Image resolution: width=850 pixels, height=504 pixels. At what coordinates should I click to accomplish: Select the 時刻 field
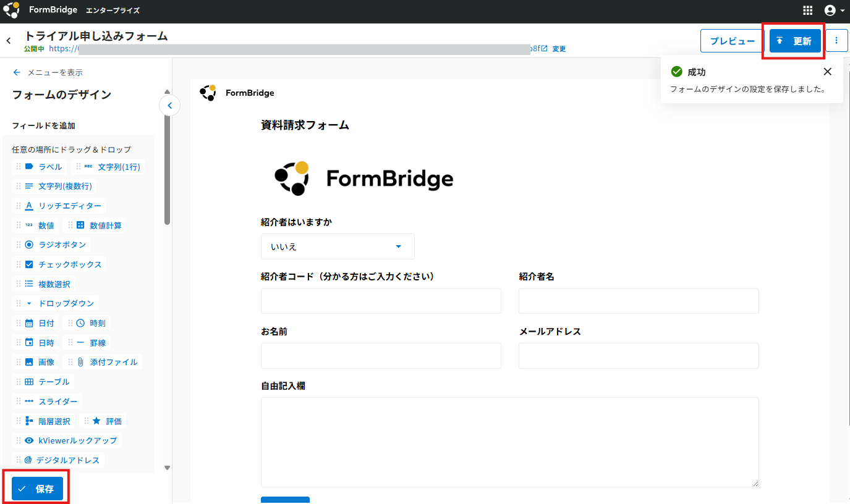pos(87,323)
